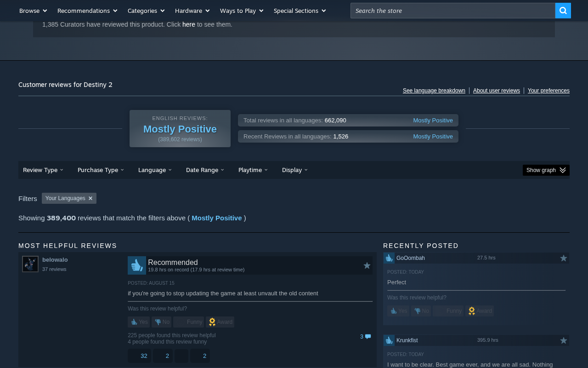Open the Special Sections menu
Image resolution: width=588 pixels, height=368 pixels.
point(300,11)
